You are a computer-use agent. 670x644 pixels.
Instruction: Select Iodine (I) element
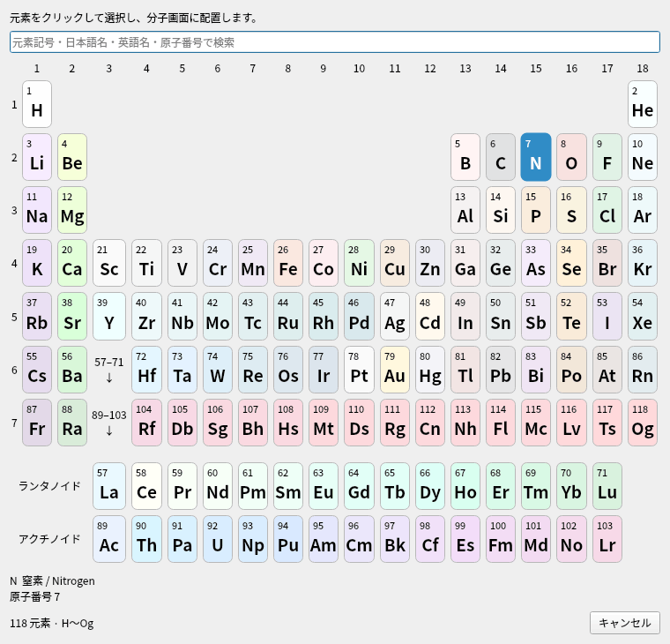(607, 317)
